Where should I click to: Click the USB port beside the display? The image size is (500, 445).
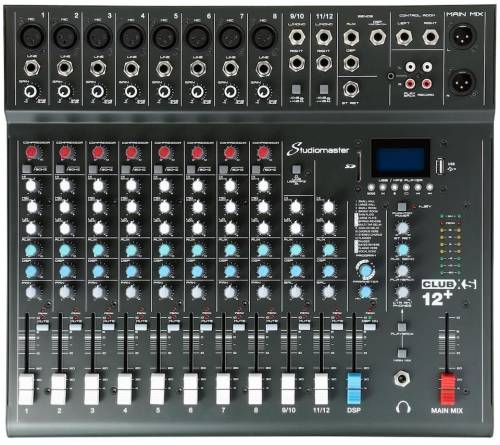pyautogui.click(x=440, y=167)
